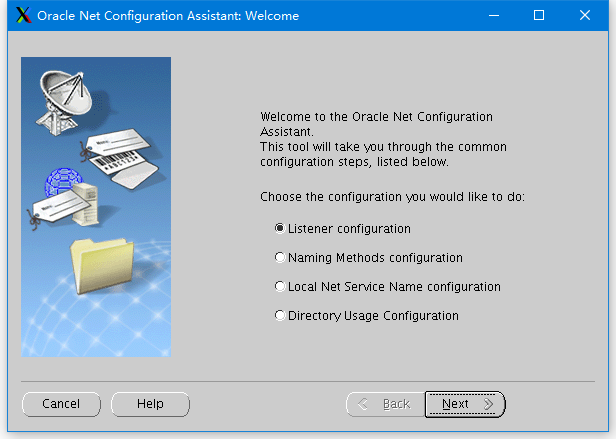
Task: Click the 'Oracle Net Configuration Assistant: Welcome' title
Action: (168, 16)
